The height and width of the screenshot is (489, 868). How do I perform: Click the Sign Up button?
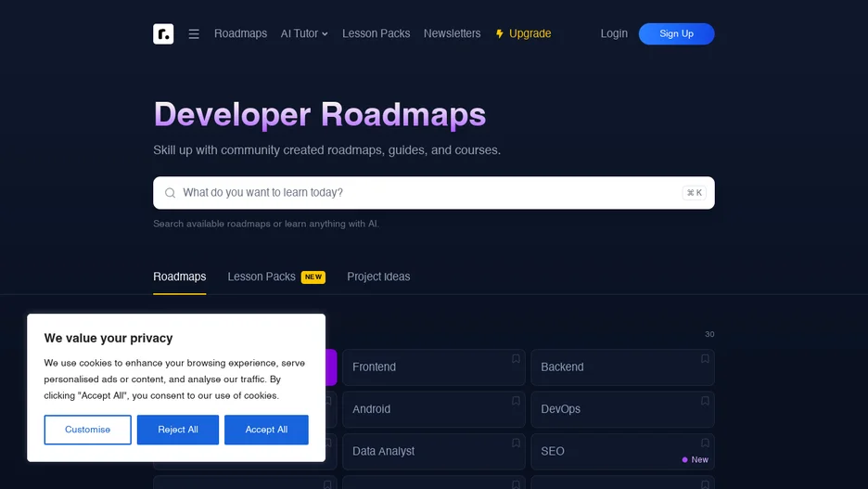pos(676,33)
